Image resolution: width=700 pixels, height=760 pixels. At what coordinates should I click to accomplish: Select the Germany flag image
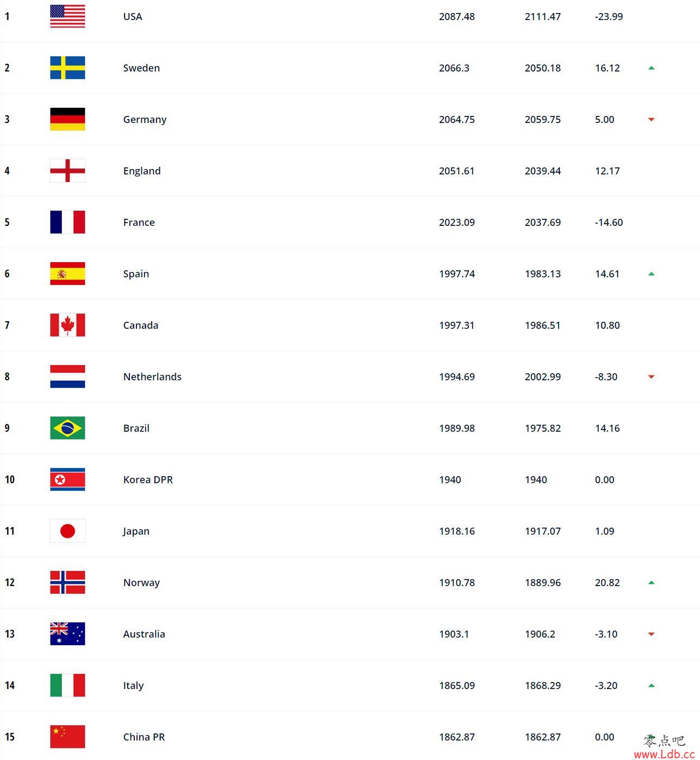tap(68, 119)
